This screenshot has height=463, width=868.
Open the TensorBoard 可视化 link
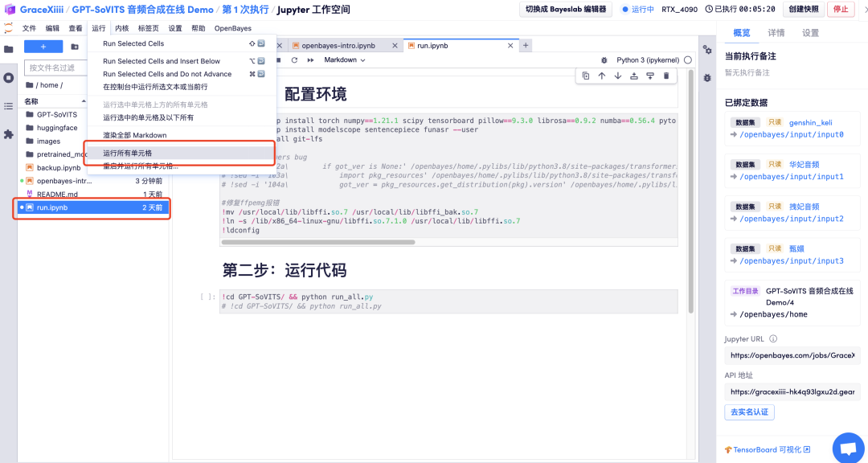point(767,449)
